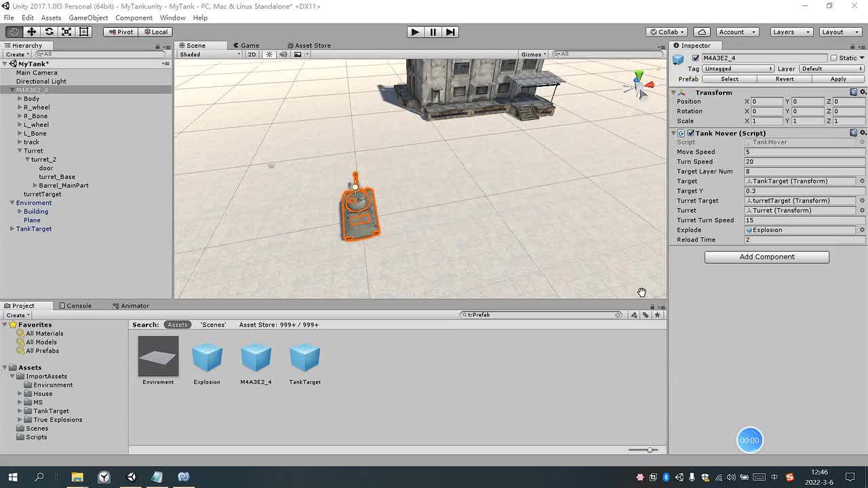Select the Rotate tool
Viewport: 868px width, 488px height.
(49, 32)
